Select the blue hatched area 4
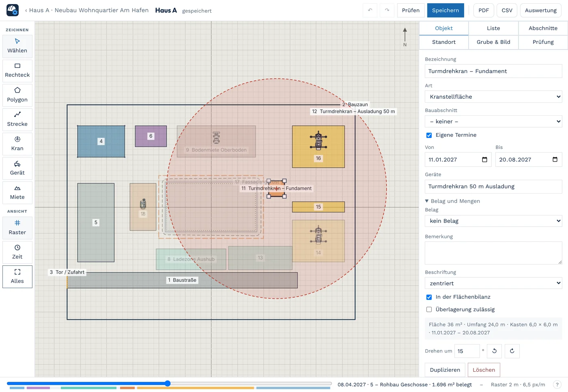Viewport: 568px width, 392px height. pos(101,141)
